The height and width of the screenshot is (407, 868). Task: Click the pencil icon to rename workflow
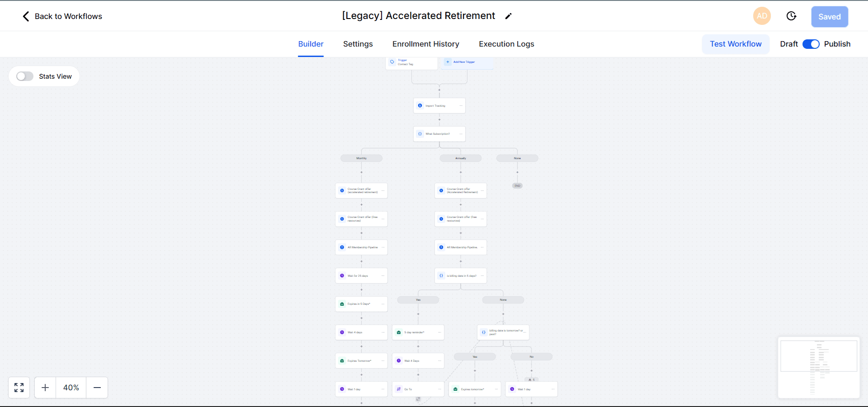coord(508,16)
